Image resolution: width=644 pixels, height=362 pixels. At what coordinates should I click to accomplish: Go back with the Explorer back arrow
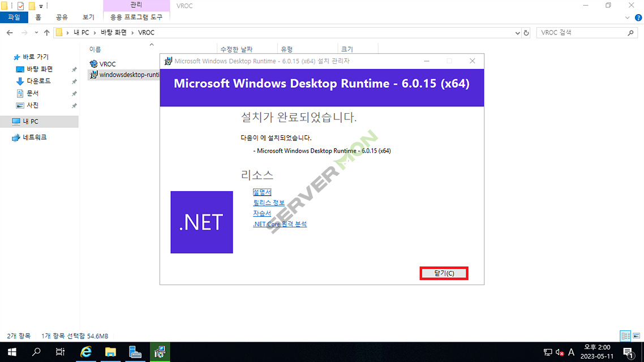coord(10,33)
